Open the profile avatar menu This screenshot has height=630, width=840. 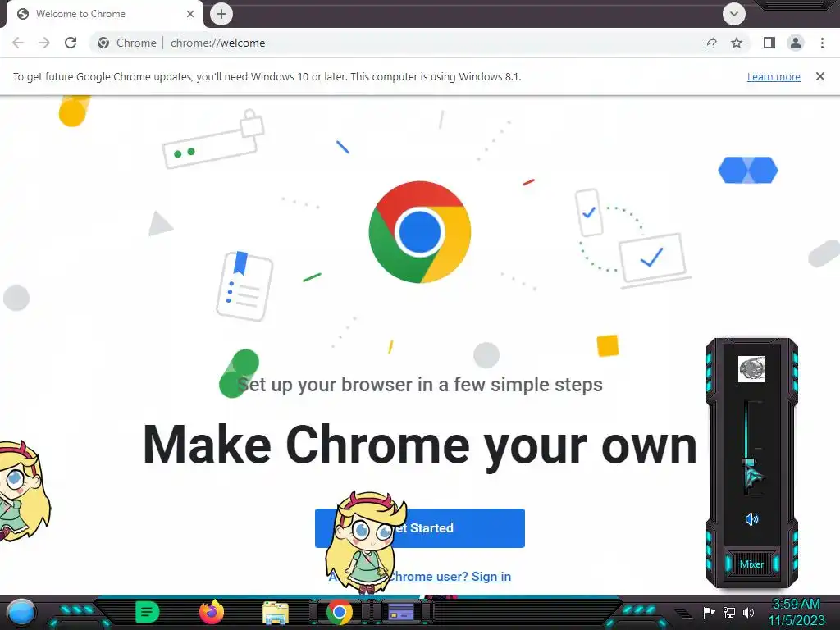pos(796,43)
